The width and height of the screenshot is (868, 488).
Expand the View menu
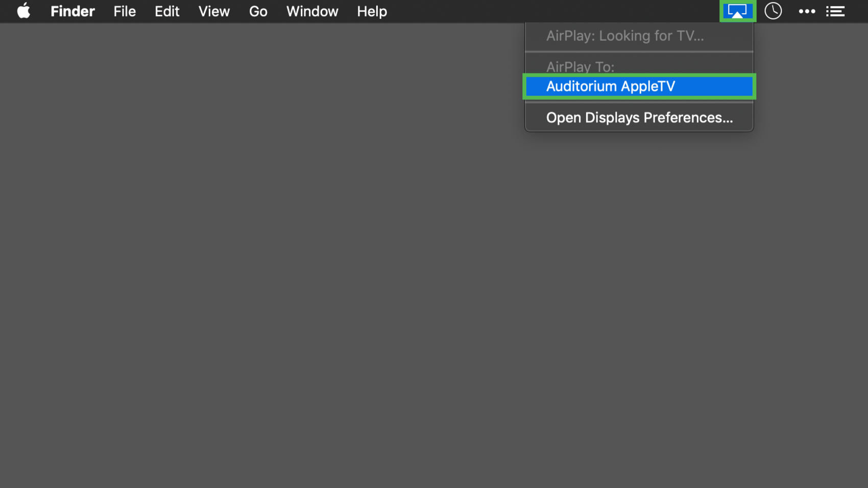214,11
